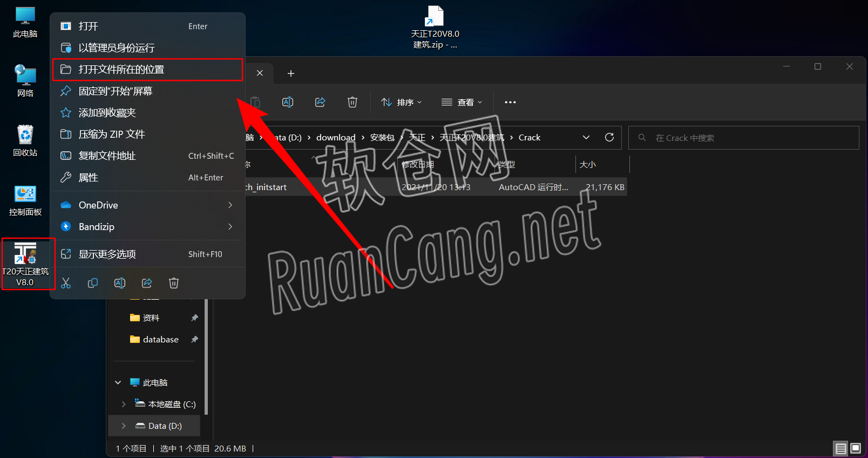Click the share icon in context menu
This screenshot has width=868, height=458.
coord(147,283)
